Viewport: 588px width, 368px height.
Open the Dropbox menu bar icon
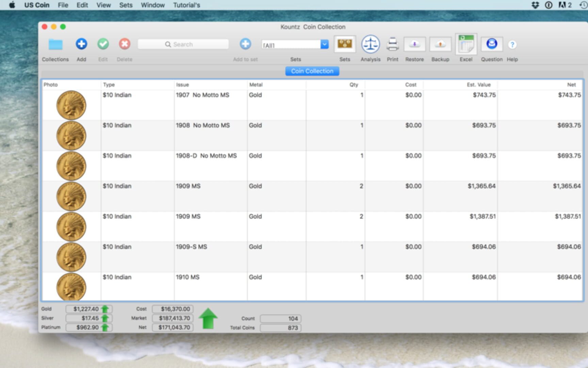535,5
